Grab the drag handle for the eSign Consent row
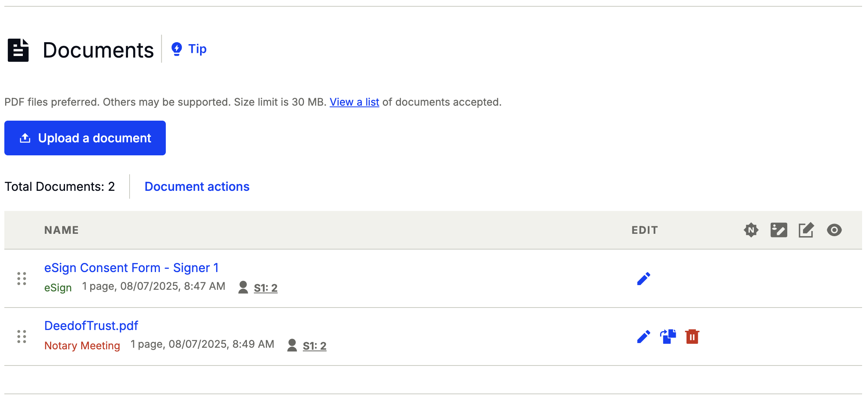Screen dimensions: 868x399 point(22,278)
